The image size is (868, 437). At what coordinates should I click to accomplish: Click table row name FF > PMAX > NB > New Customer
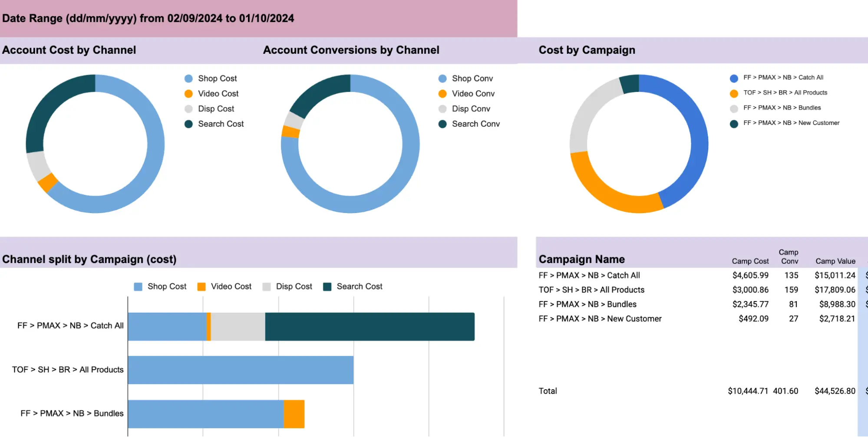(600, 319)
